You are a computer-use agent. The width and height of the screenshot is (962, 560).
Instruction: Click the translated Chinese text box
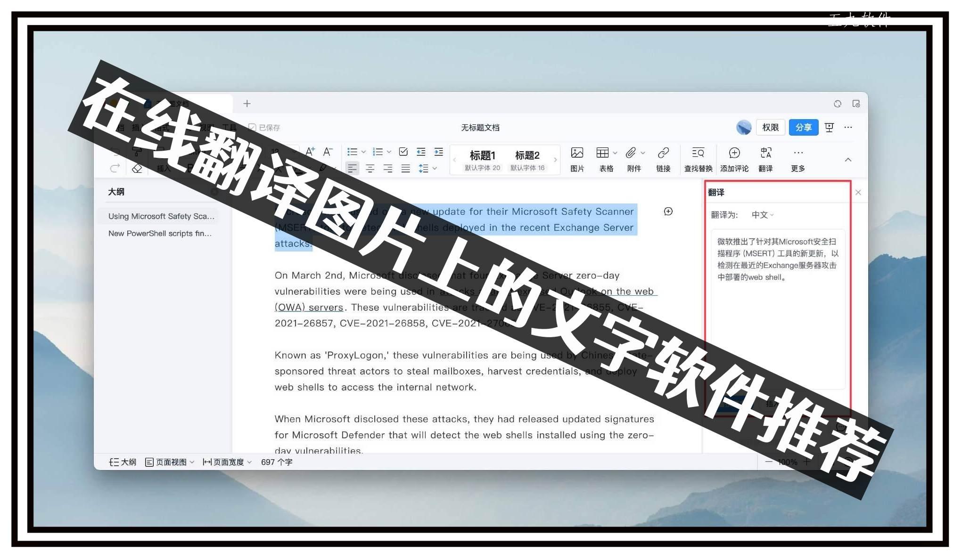point(778,309)
